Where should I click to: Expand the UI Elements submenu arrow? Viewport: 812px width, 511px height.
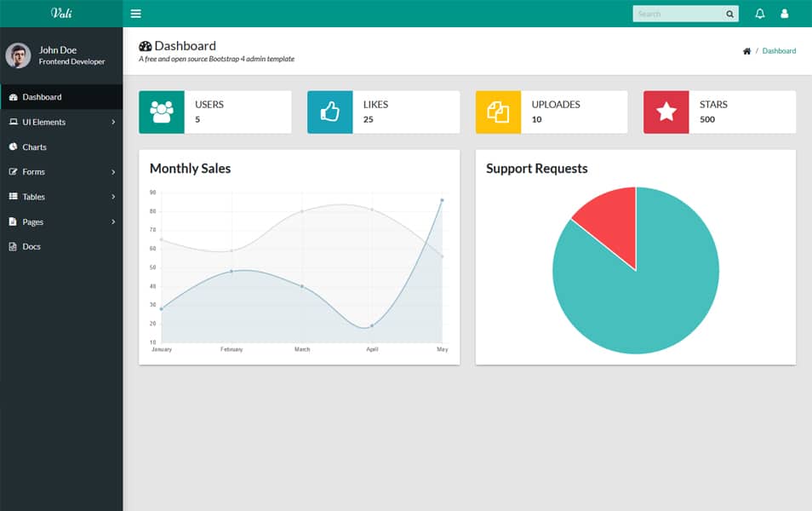(x=113, y=122)
